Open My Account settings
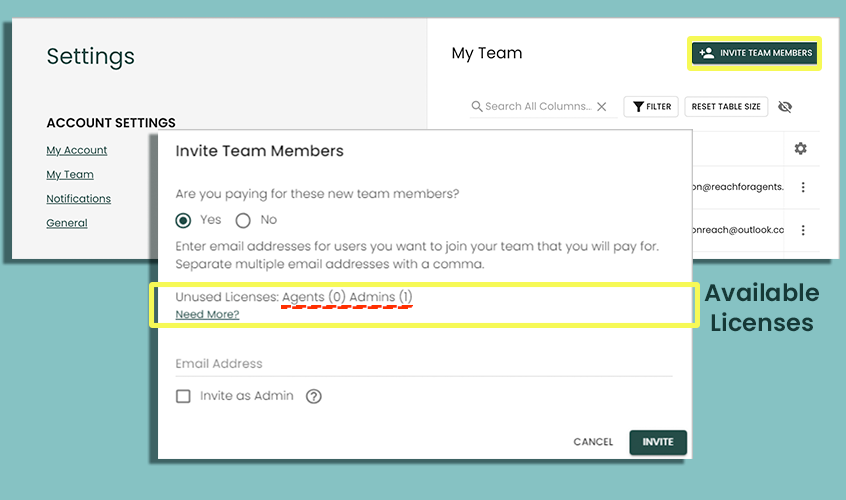Viewport: 846px width, 500px height. (76, 150)
